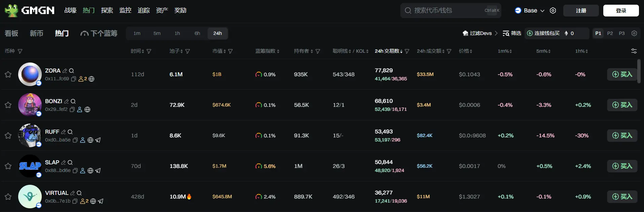Open filter for 24h 交易数 column
Viewport: 644px width, 212px height.
pyautogui.click(x=407, y=51)
